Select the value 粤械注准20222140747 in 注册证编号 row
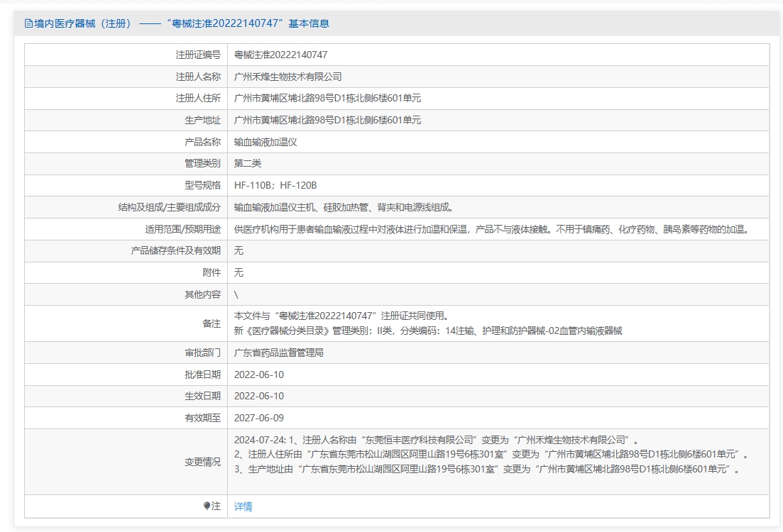 280,55
